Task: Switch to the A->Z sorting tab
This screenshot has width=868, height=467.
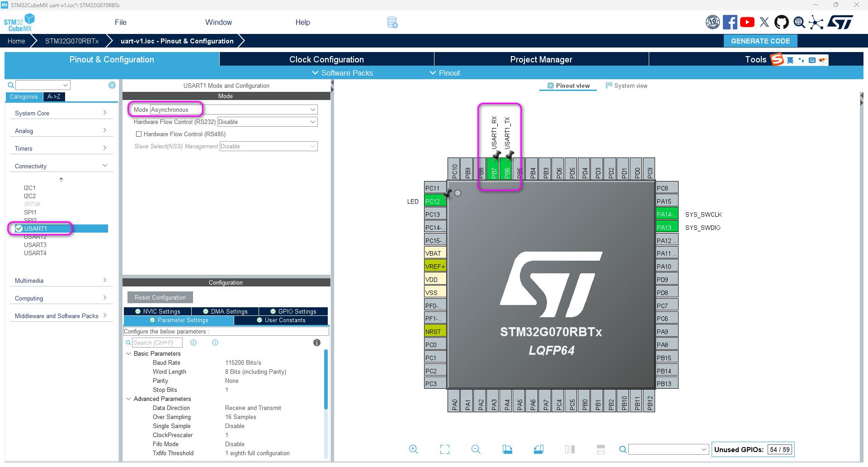Action: coord(54,96)
